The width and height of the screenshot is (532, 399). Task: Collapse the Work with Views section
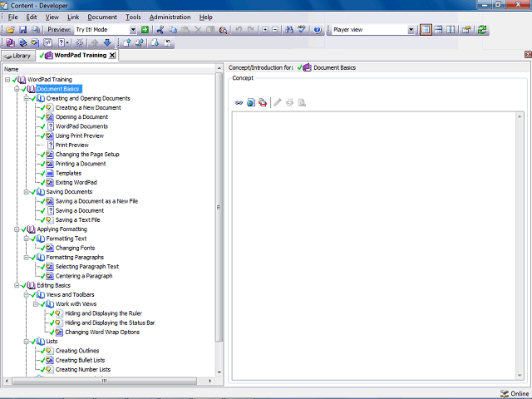36,304
